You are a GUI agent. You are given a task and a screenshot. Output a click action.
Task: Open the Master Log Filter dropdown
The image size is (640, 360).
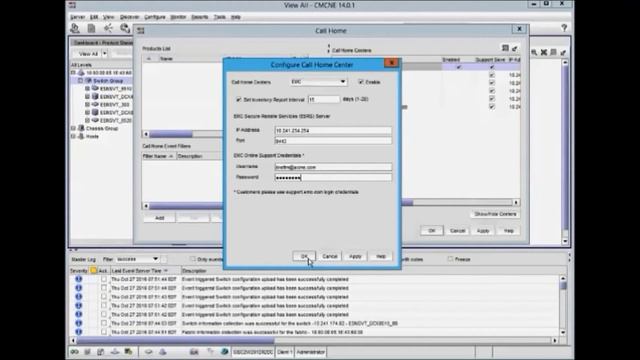click(155, 259)
